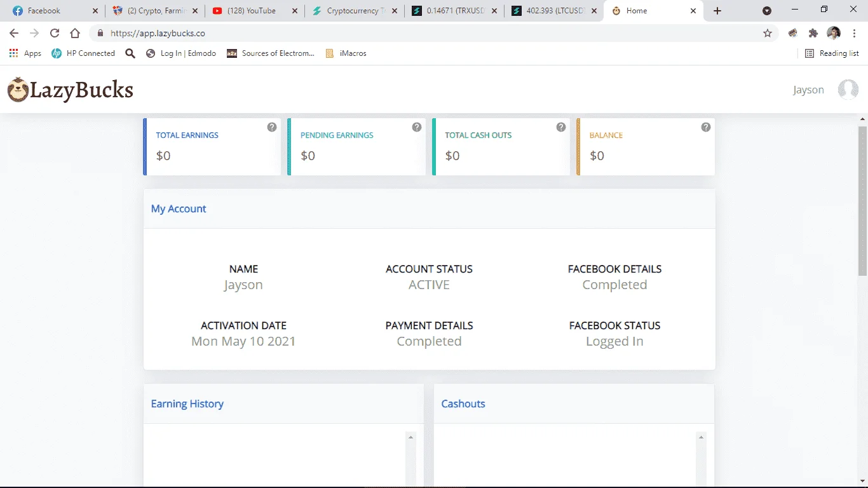Close the Home tab
Screen dimensions: 868x488
(x=693, y=11)
